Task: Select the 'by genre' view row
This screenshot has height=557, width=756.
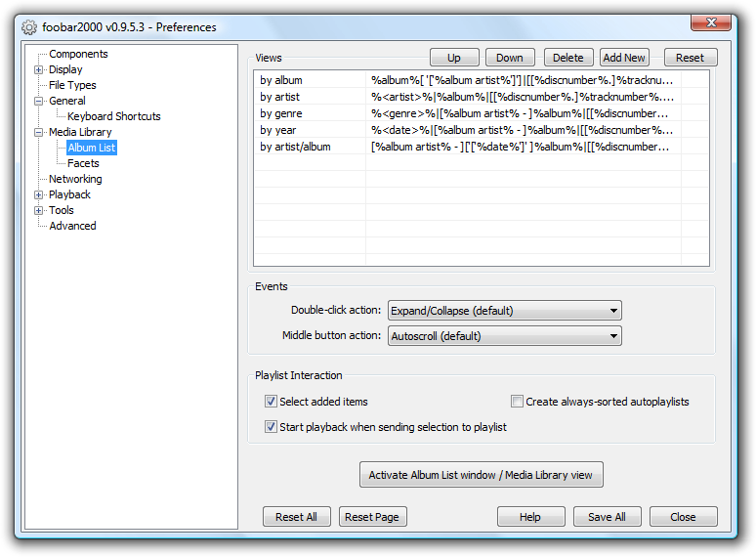Action: coord(281,113)
